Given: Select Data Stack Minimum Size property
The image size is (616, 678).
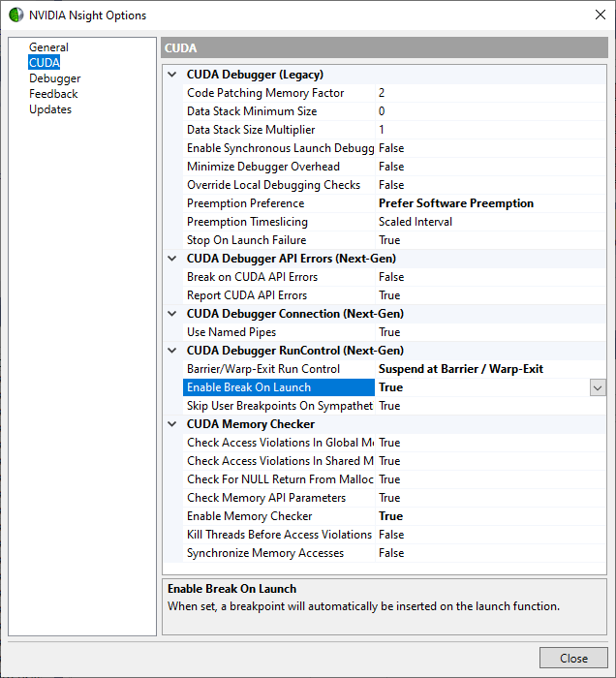Looking at the screenshot, I should (279, 111).
